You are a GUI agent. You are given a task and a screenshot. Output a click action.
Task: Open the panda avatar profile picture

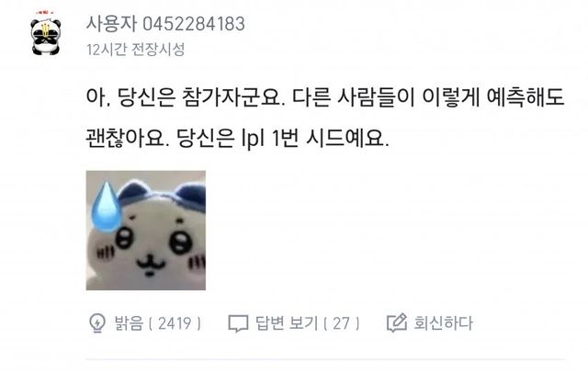(x=46, y=34)
